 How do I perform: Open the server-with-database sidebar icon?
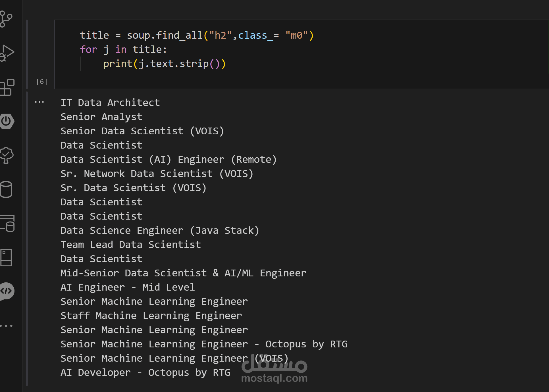coord(7,224)
